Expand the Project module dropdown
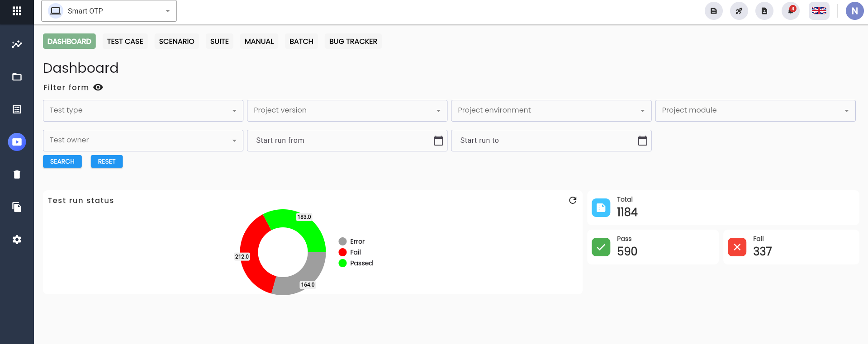 pos(755,111)
